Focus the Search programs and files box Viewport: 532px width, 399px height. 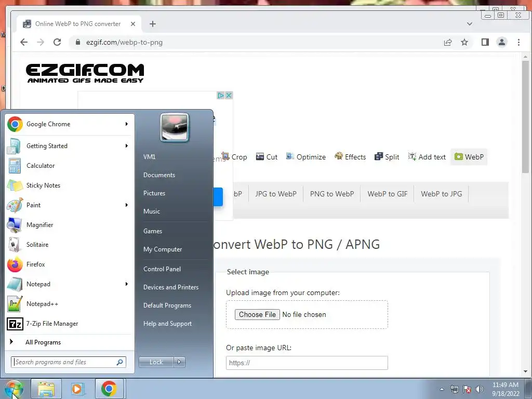point(69,362)
